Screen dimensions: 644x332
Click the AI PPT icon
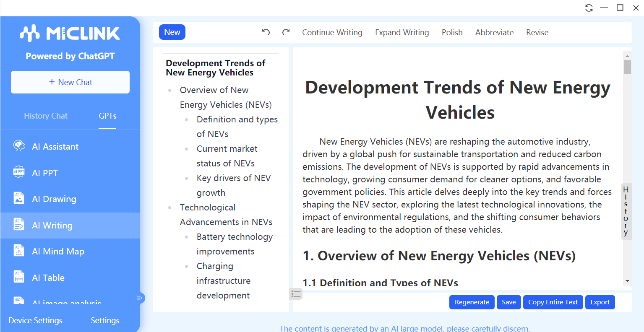coord(19,172)
